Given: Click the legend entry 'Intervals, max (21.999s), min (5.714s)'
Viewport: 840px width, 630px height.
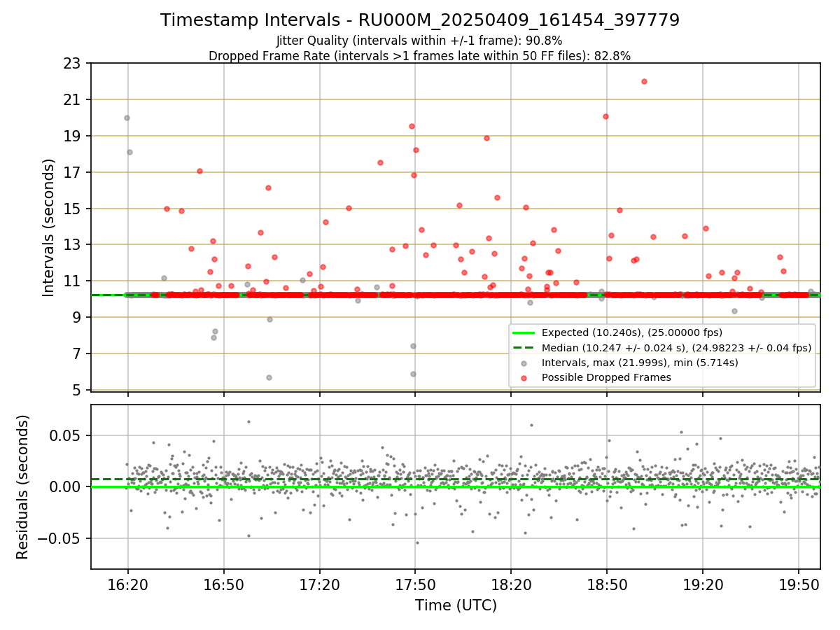Looking at the screenshot, I should (640, 363).
